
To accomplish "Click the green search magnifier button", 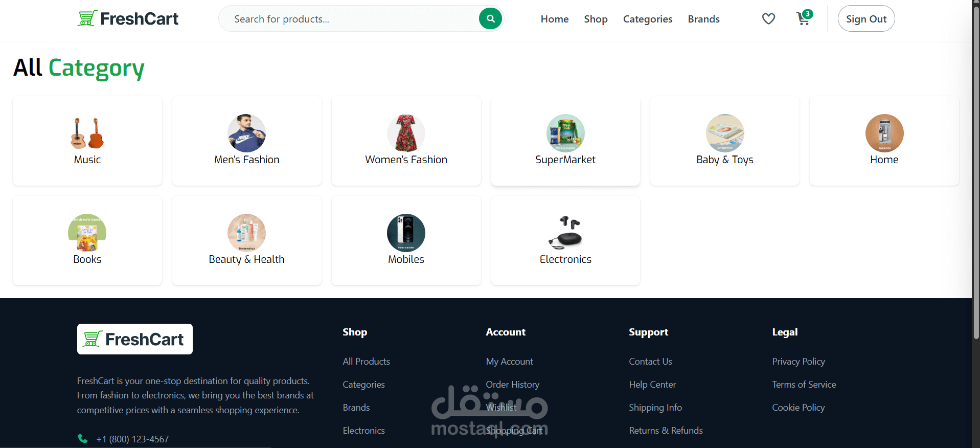I will 490,19.
